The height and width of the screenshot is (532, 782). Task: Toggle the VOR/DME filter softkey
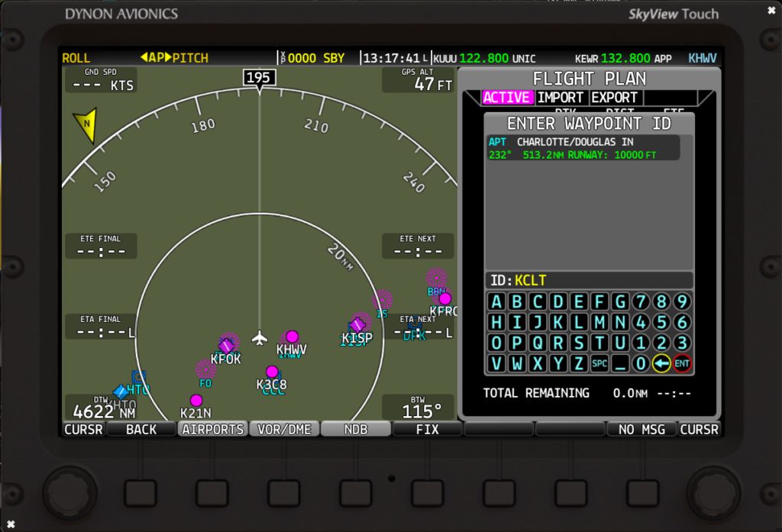pos(284,430)
